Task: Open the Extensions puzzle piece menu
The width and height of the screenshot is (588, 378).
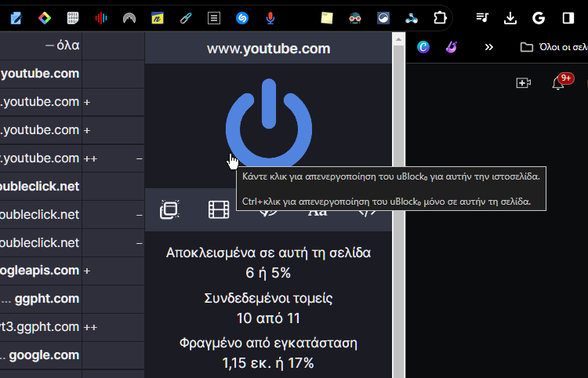Action: (x=440, y=18)
